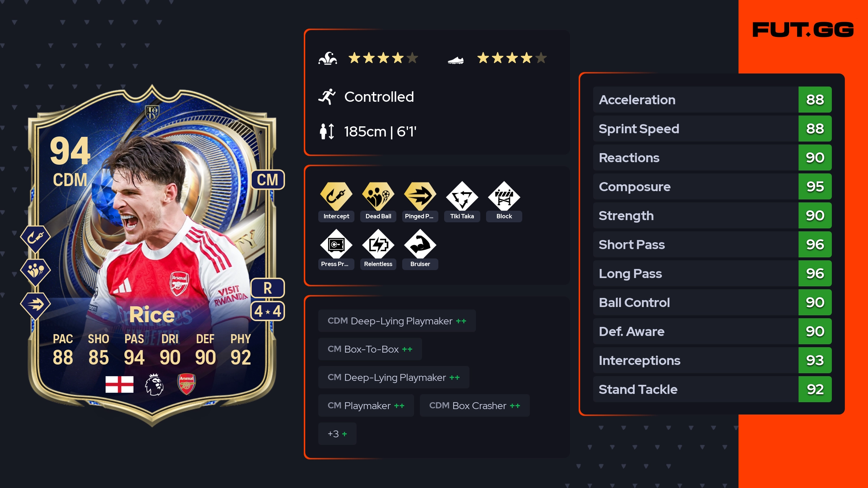Click the CM alternate position badge
The image size is (868, 488).
click(268, 180)
